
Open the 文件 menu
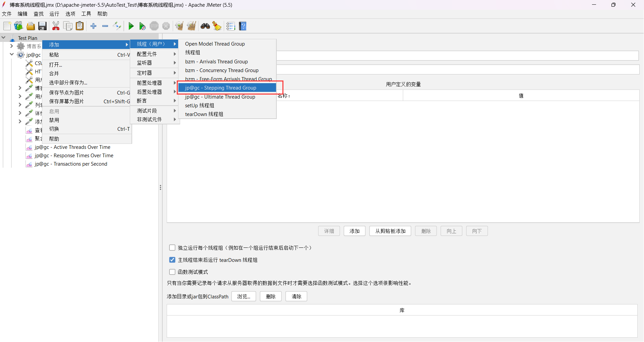pos(7,14)
